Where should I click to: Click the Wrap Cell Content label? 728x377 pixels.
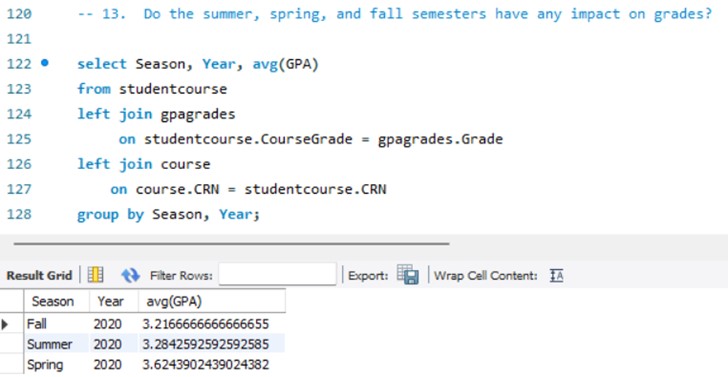coord(486,276)
